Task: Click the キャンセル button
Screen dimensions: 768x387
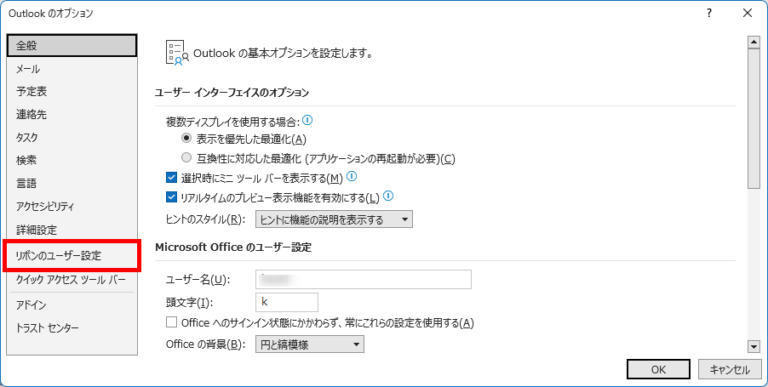Action: [730, 370]
